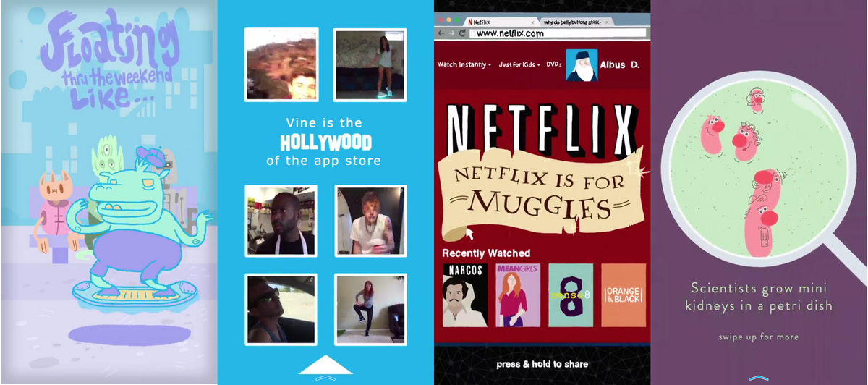Tap the orange cat character
868x385 pixels.
tap(56, 211)
